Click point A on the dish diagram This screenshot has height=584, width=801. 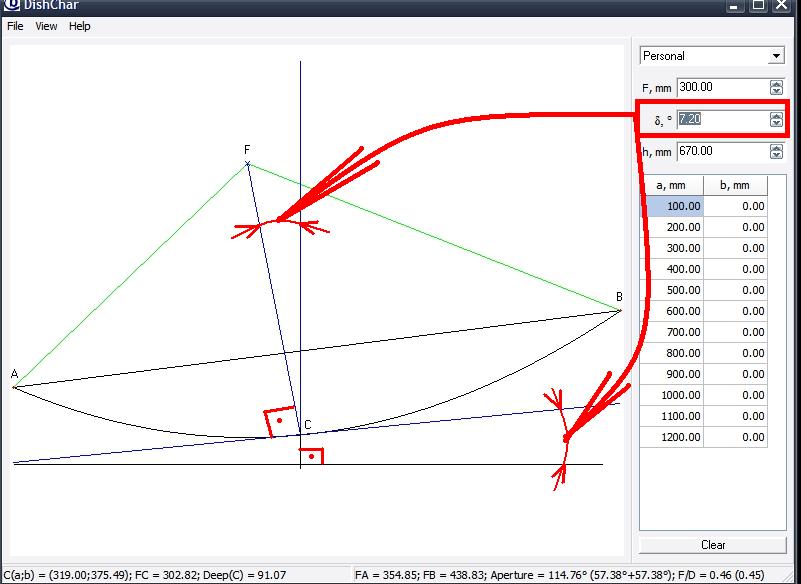(14, 387)
